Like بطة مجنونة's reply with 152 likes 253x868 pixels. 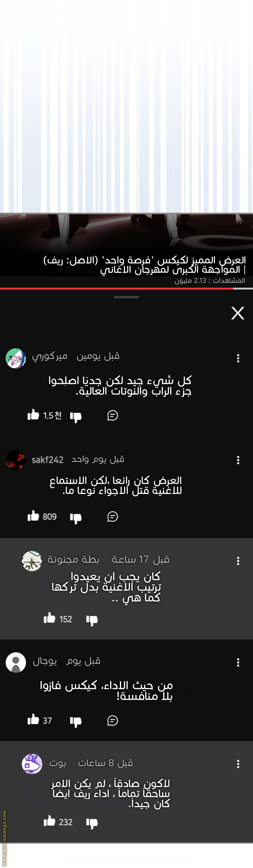(x=49, y=618)
